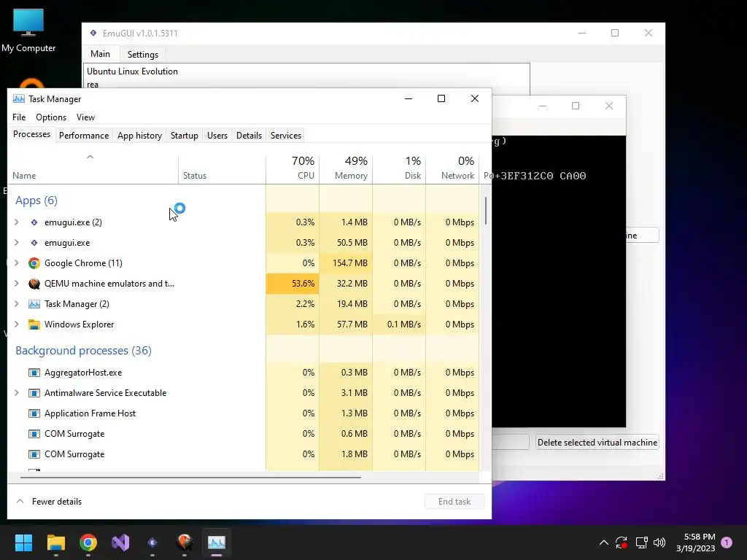Open Visual Studio from the taskbar
Screen dimensions: 747x560
click(x=120, y=542)
